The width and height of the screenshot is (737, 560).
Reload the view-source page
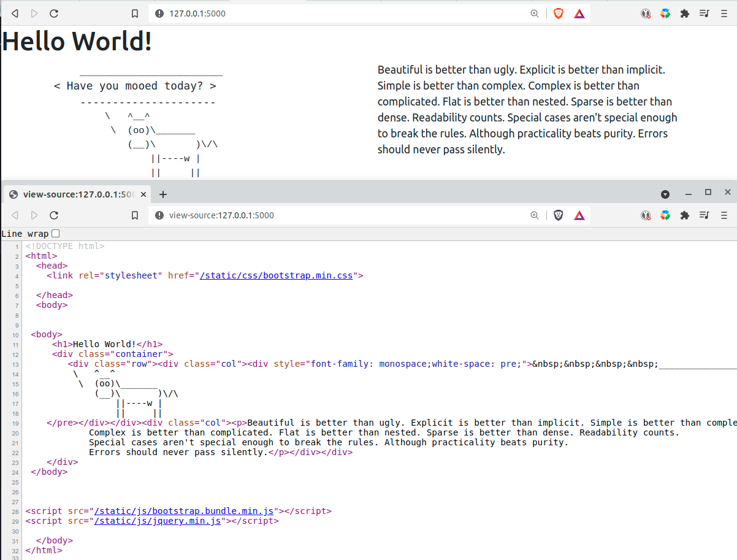(54, 215)
